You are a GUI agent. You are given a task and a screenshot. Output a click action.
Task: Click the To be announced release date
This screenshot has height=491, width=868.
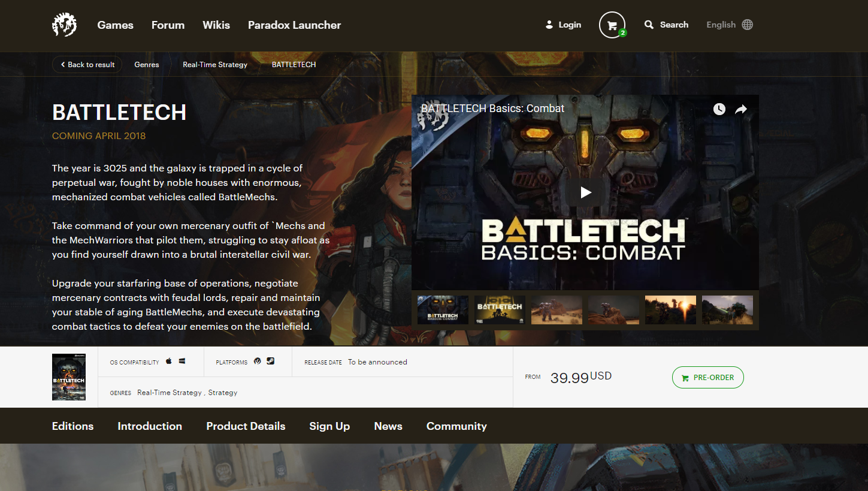pyautogui.click(x=377, y=362)
